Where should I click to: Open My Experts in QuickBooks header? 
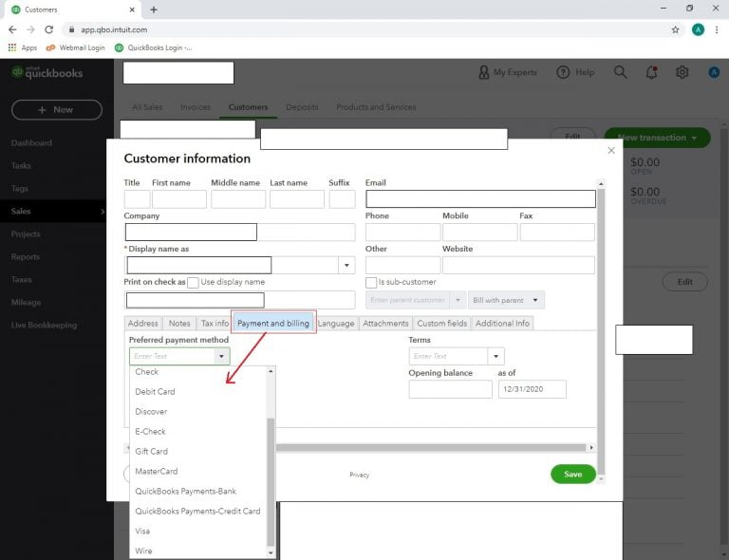[508, 72]
